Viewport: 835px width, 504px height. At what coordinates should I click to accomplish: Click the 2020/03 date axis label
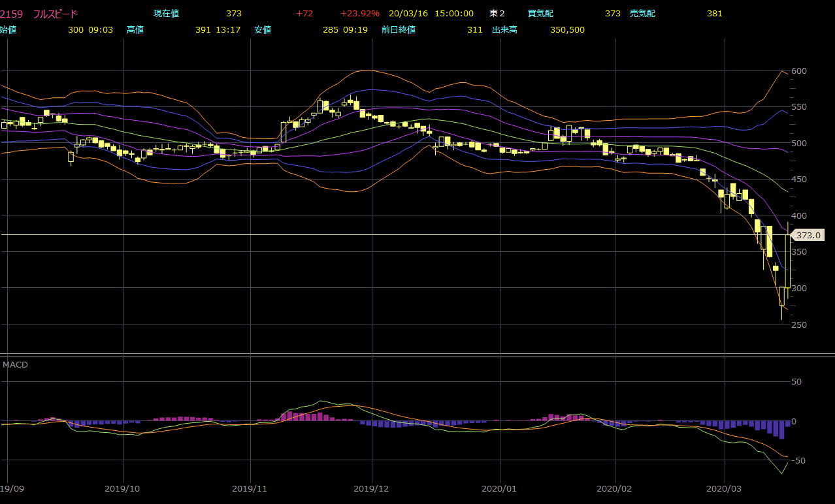(x=725, y=488)
